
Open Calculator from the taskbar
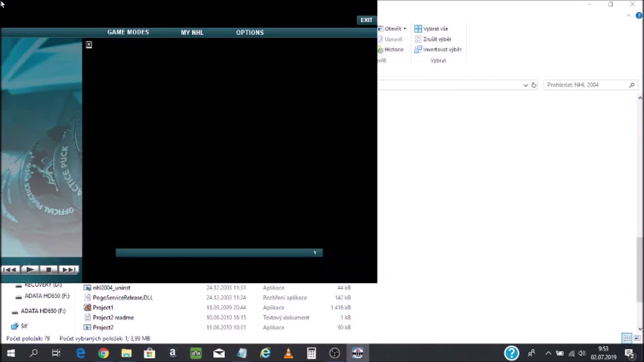pyautogui.click(x=311, y=353)
